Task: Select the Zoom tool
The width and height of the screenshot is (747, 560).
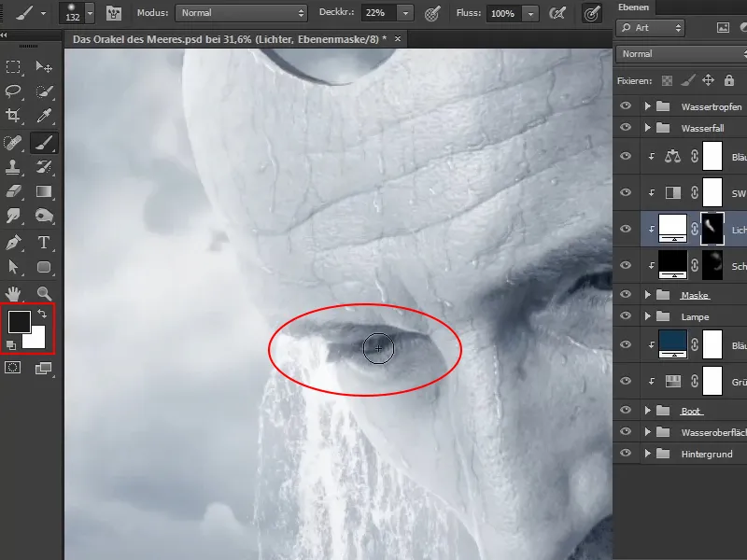Action: point(44,293)
